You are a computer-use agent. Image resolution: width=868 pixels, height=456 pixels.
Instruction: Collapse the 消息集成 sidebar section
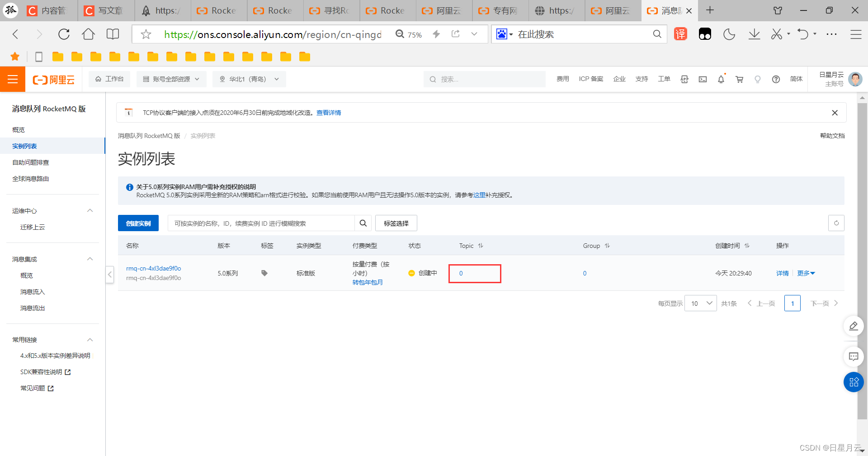(x=90, y=259)
